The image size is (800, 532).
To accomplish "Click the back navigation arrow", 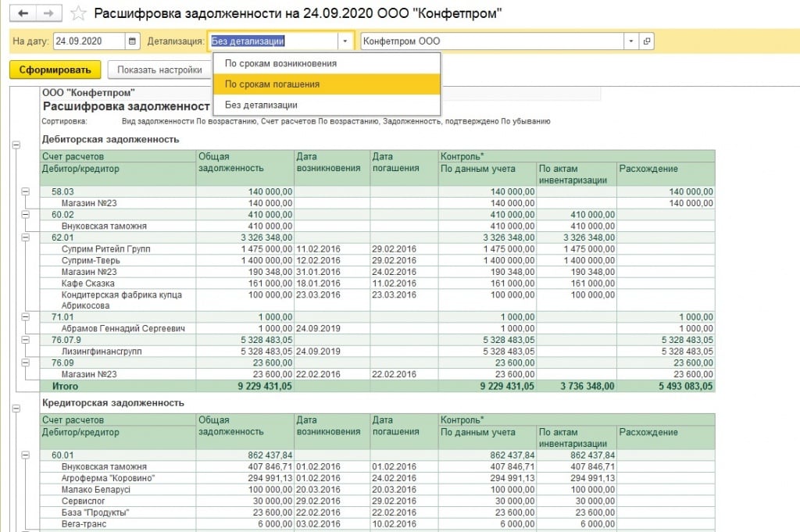I will click(x=23, y=13).
